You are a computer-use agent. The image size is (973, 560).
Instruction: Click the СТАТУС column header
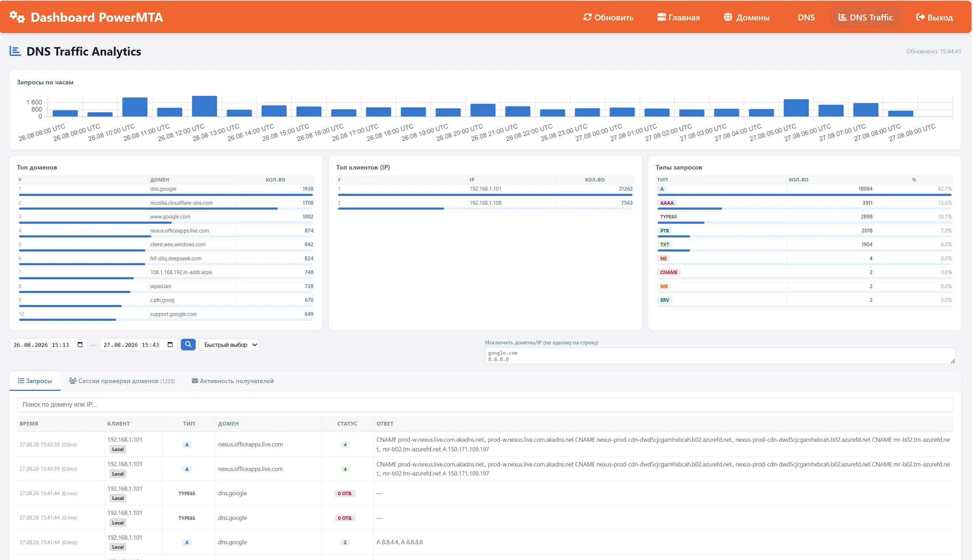click(347, 424)
